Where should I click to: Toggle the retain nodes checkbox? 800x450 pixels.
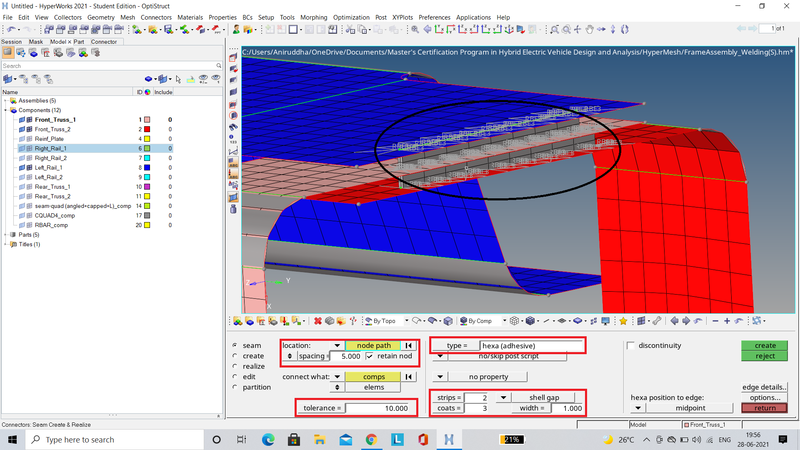coord(372,356)
